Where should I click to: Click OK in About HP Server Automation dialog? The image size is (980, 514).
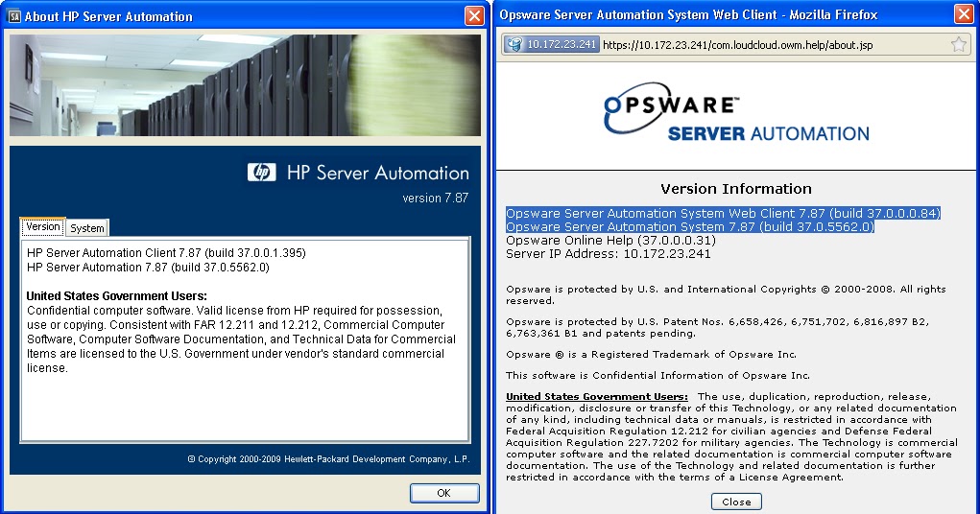pyautogui.click(x=444, y=493)
